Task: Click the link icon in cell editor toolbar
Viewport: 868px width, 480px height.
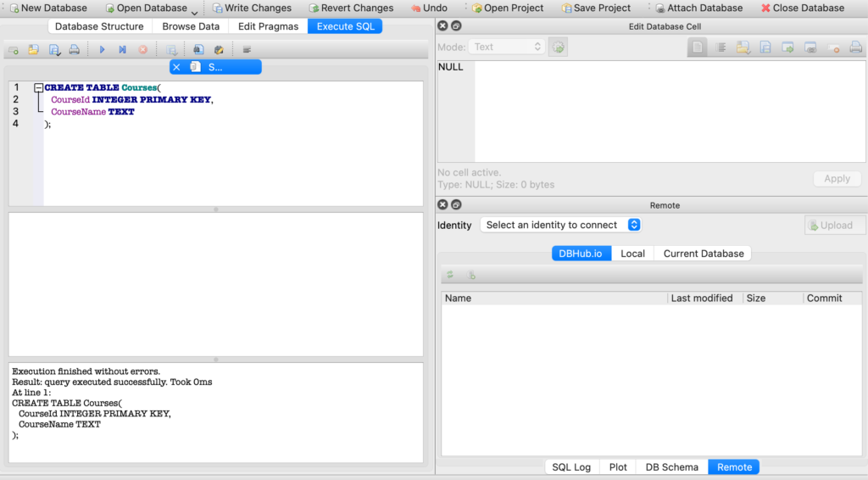Action: coord(810,47)
